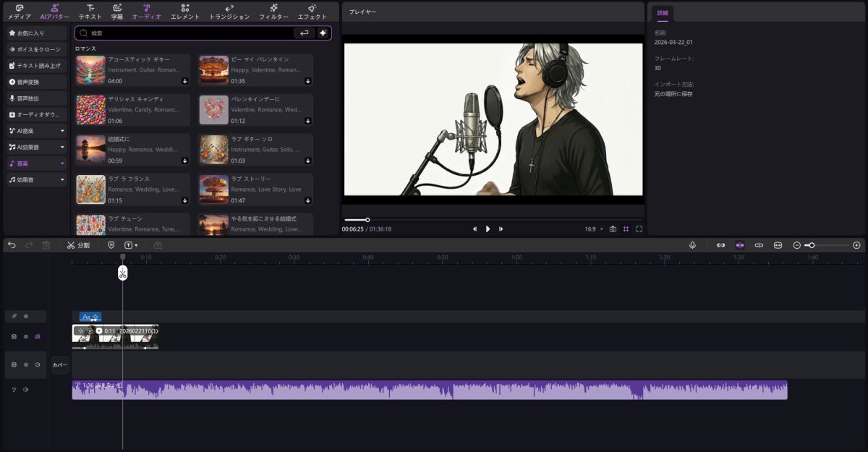
Task: Click the timeline zoom-in plus icon
Action: (x=856, y=245)
